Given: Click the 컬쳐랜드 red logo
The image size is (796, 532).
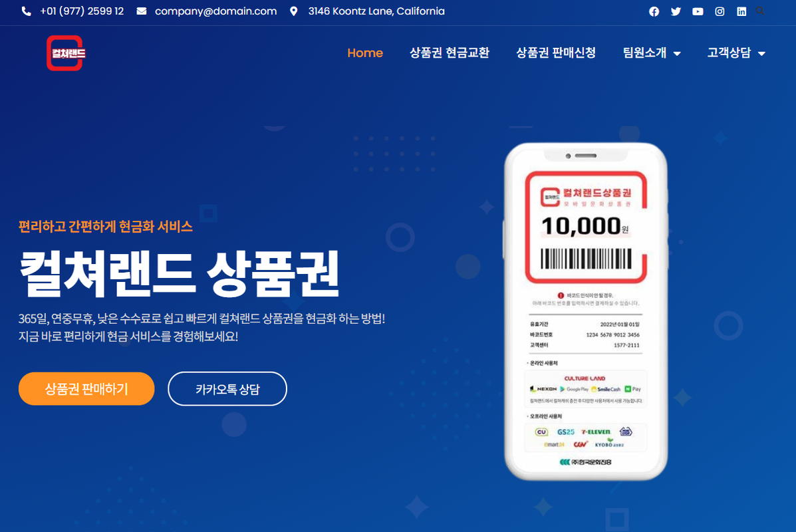Looking at the screenshot, I should coord(65,53).
